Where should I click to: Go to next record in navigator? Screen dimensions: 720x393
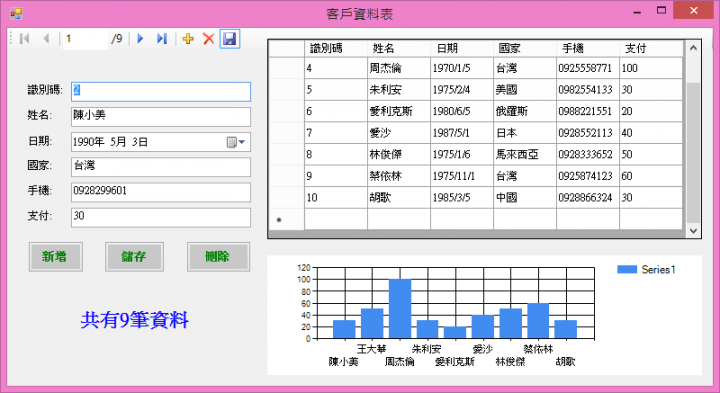[x=141, y=39]
